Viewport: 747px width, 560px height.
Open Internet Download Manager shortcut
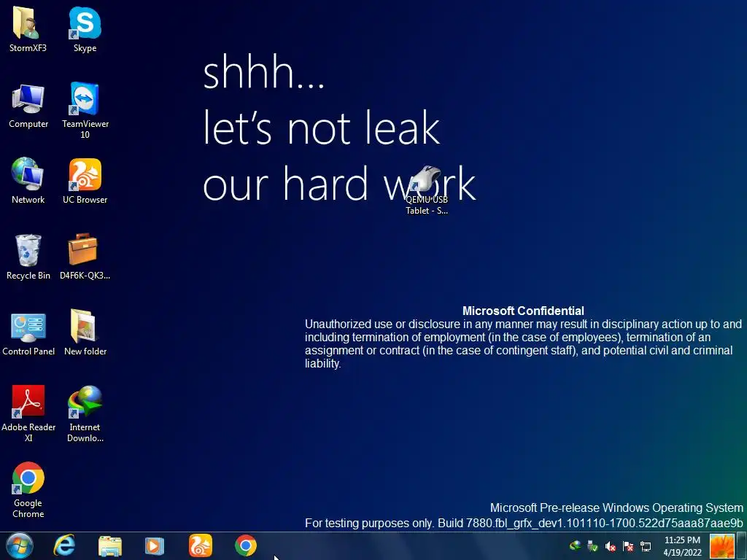(85, 413)
